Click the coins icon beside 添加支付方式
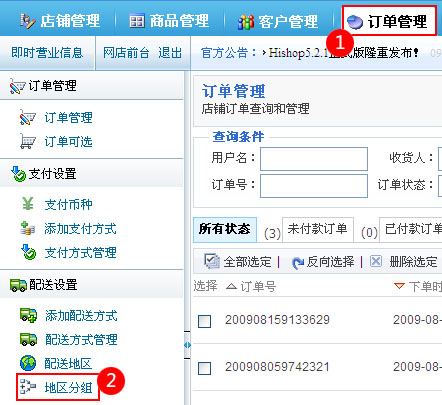442x405 pixels. coord(28,228)
